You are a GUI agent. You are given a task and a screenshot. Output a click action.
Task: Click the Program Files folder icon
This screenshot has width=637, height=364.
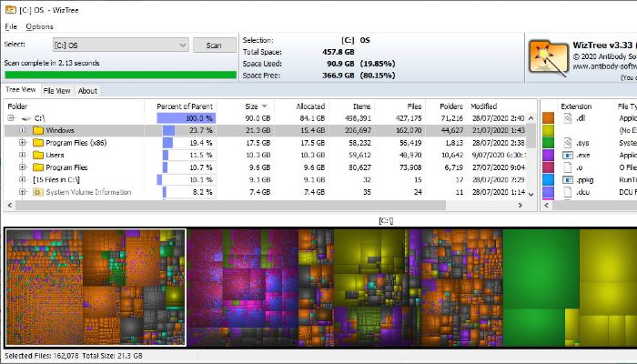tap(38, 167)
